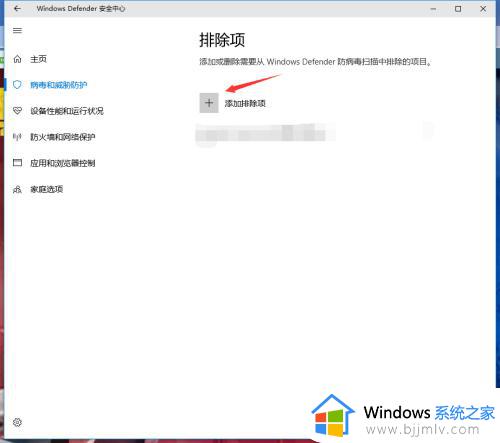Select the shield icon for virus protection
Viewport: 500px width, 443px height.
[x=17, y=85]
